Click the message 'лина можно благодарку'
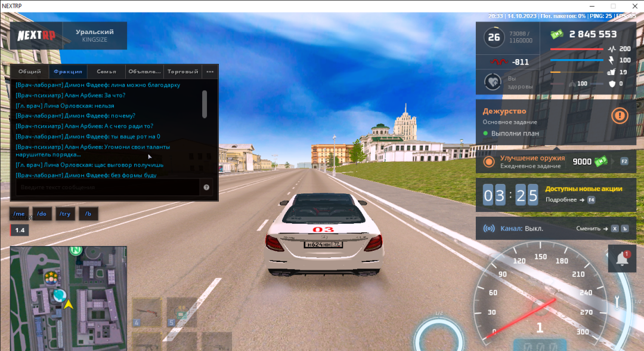The image size is (644, 351). pyautogui.click(x=145, y=85)
